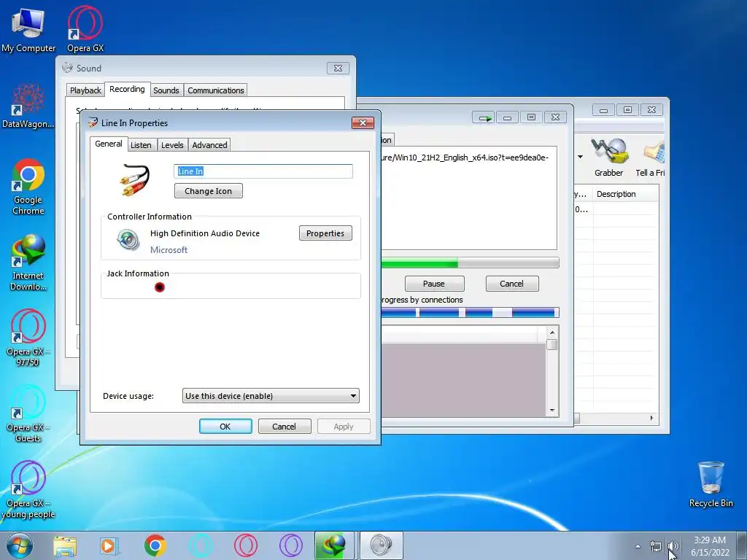Click the Tell a Friend icon in IDM
Image resolution: width=747 pixels, height=560 pixels.
[650, 157]
